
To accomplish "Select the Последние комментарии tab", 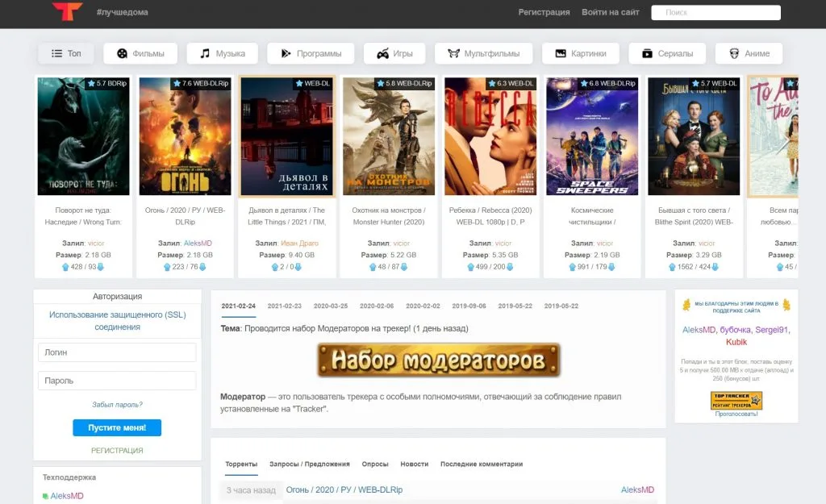I will tap(482, 464).
